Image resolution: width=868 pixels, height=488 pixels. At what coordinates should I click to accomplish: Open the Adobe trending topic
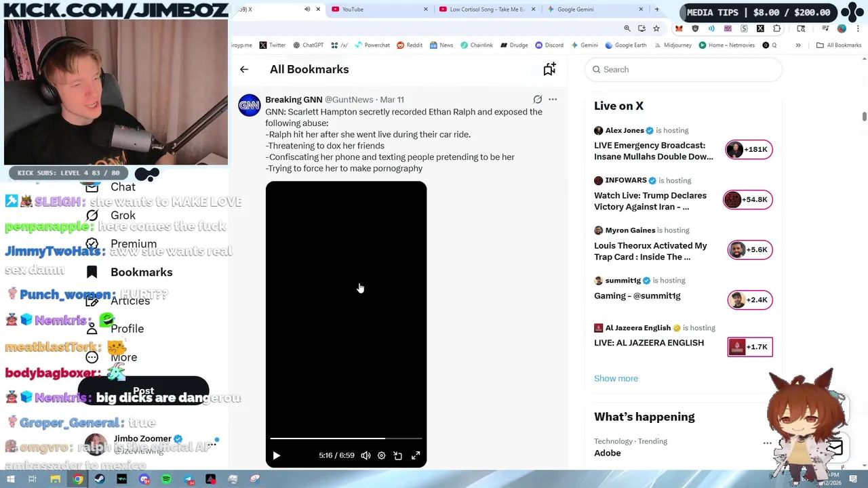pos(608,453)
